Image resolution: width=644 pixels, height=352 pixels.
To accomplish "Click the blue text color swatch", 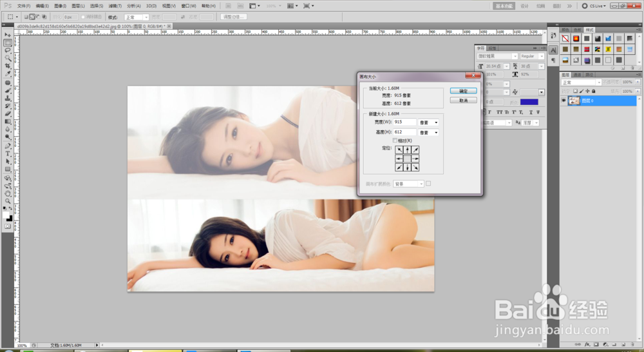I will pos(529,102).
